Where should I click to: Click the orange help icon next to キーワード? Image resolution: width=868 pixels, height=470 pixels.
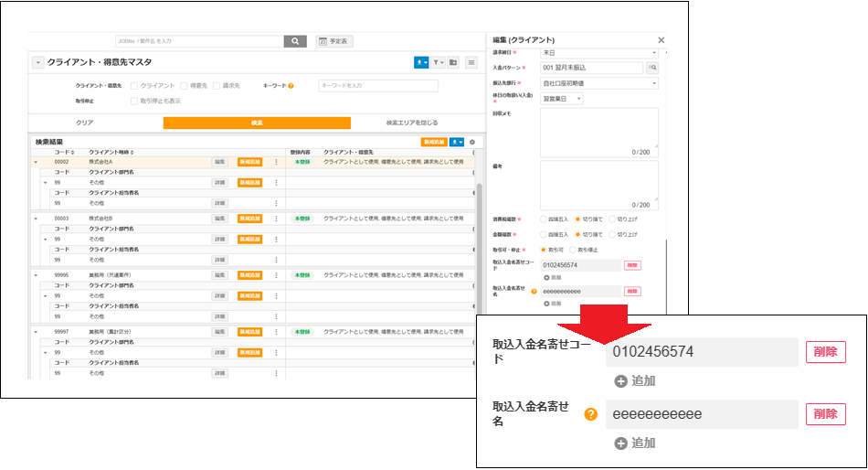tap(291, 86)
